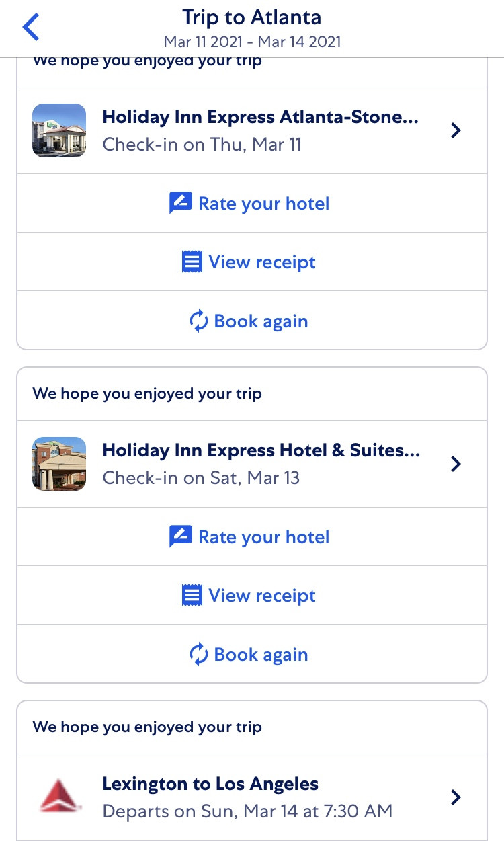
Task: Select Check-in on Sat, Mar 13 entry
Action: click(201, 478)
